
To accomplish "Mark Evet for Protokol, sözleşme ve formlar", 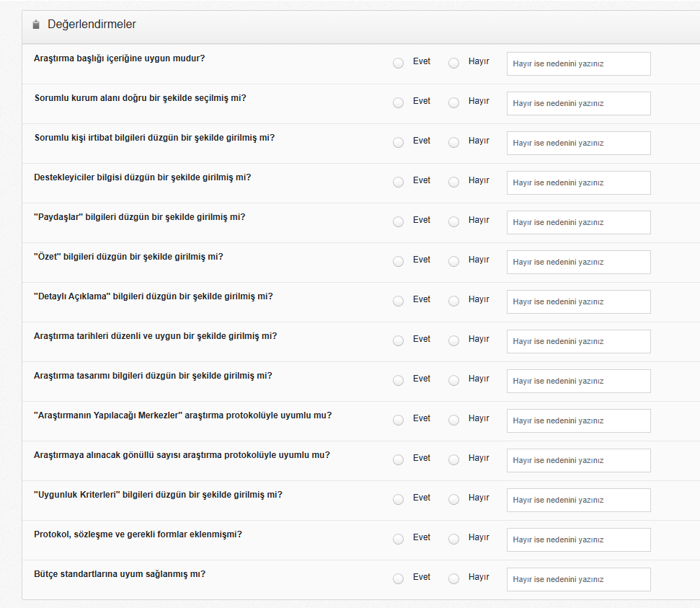I will (398, 539).
